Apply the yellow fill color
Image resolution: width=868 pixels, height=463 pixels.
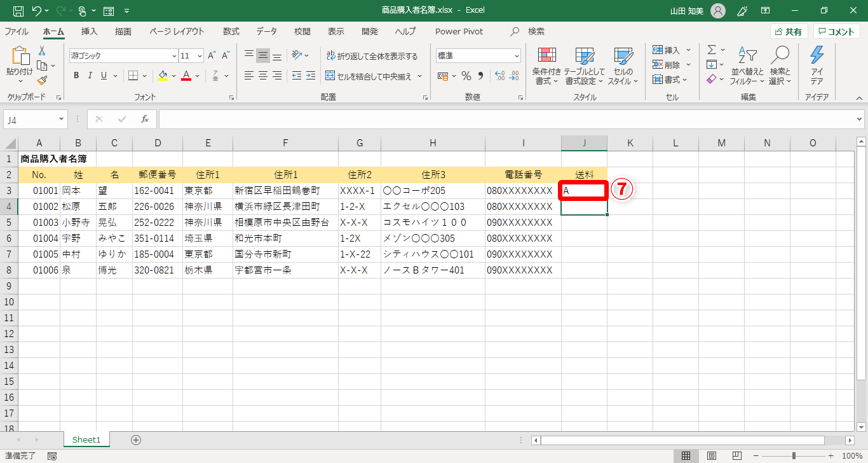[163, 76]
